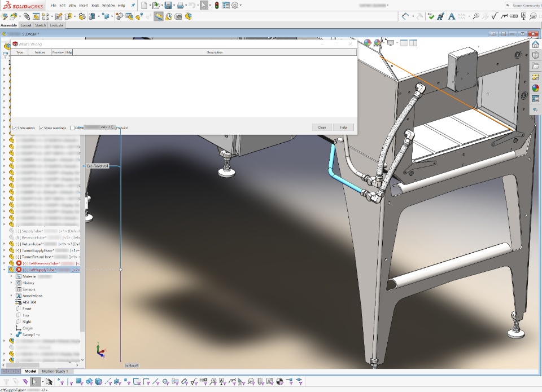Click the Format Painter icon

pos(441,16)
